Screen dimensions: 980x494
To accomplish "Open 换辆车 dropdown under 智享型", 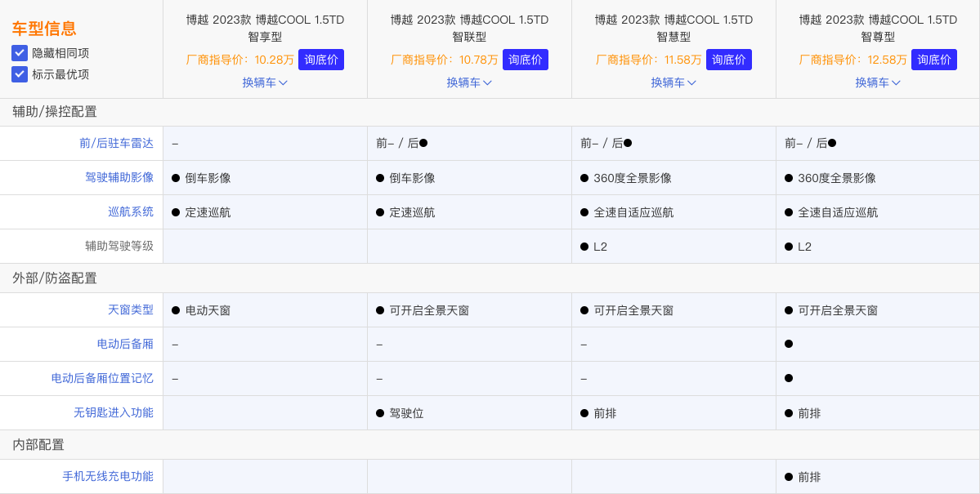I will click(x=265, y=82).
